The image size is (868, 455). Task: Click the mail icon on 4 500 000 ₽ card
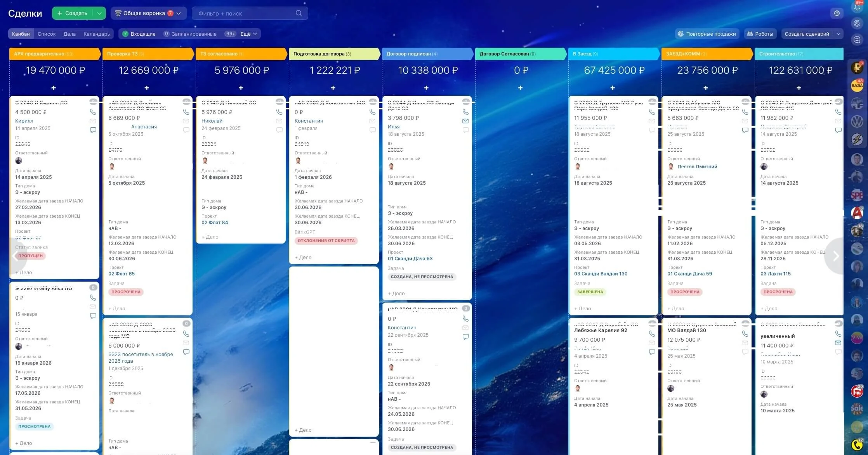pyautogui.click(x=93, y=121)
